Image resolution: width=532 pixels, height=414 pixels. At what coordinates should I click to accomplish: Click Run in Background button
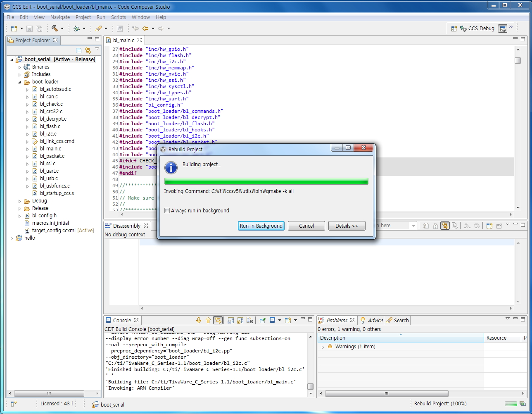point(261,226)
